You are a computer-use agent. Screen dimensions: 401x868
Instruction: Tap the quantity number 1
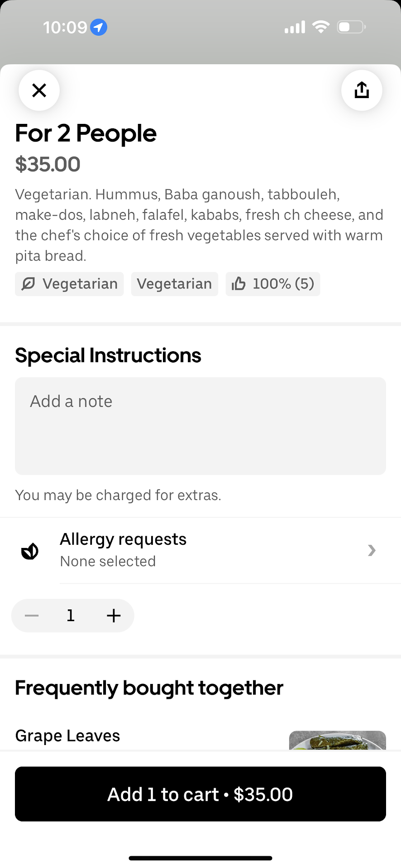(x=71, y=615)
